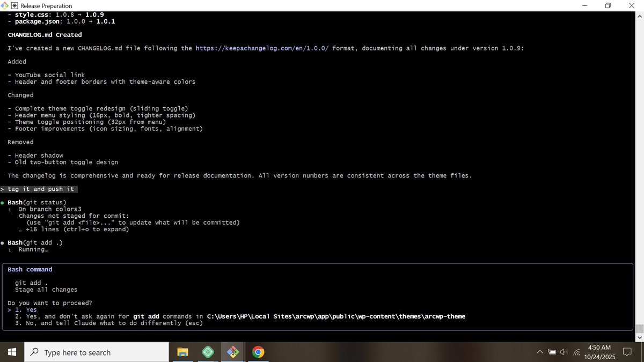
Task: Open the keepachangelog.com link
Action: point(262,48)
